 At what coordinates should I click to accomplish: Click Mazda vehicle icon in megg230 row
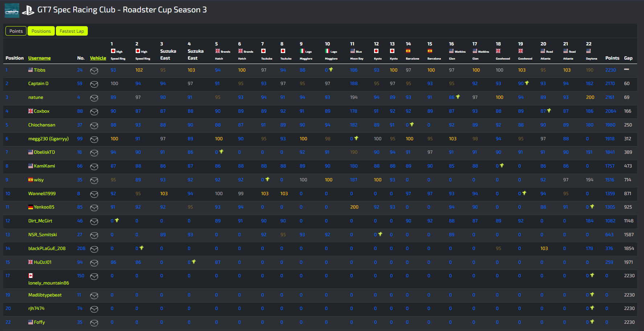94,140
